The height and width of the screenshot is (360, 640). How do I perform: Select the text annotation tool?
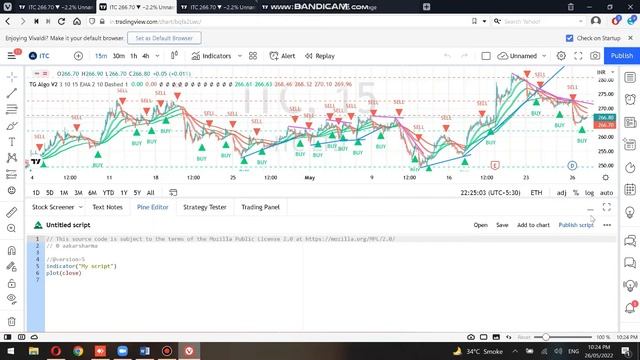click(12, 142)
